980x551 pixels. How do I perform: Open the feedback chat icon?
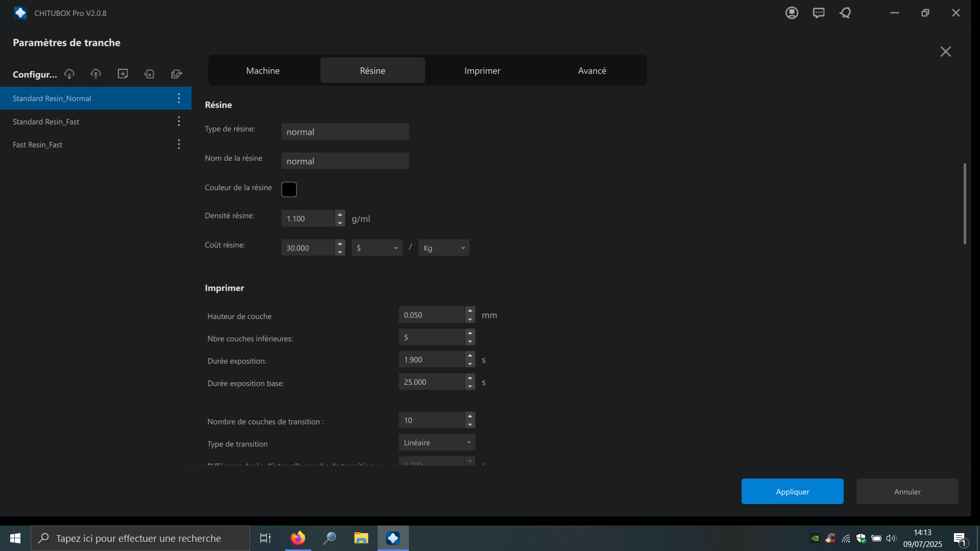[819, 13]
